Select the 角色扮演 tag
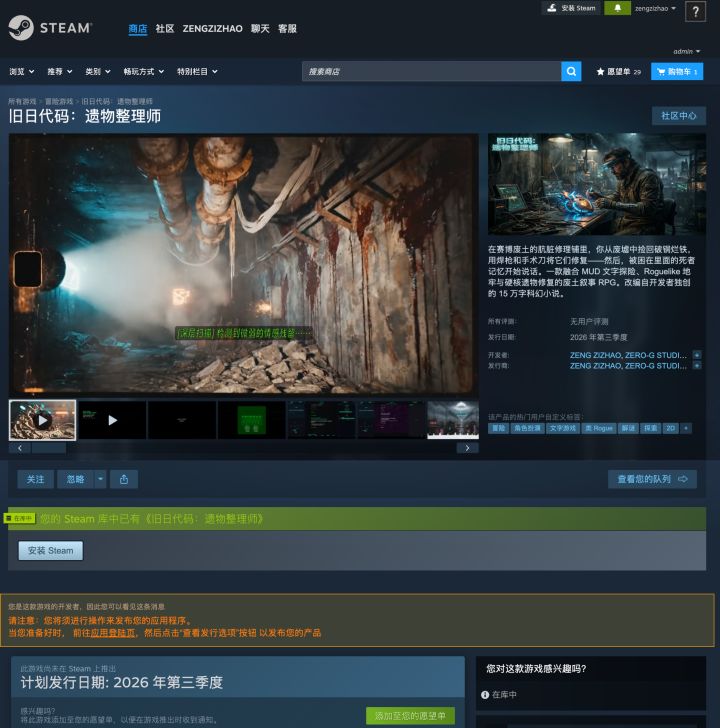This screenshot has height=728, width=720. [x=527, y=428]
